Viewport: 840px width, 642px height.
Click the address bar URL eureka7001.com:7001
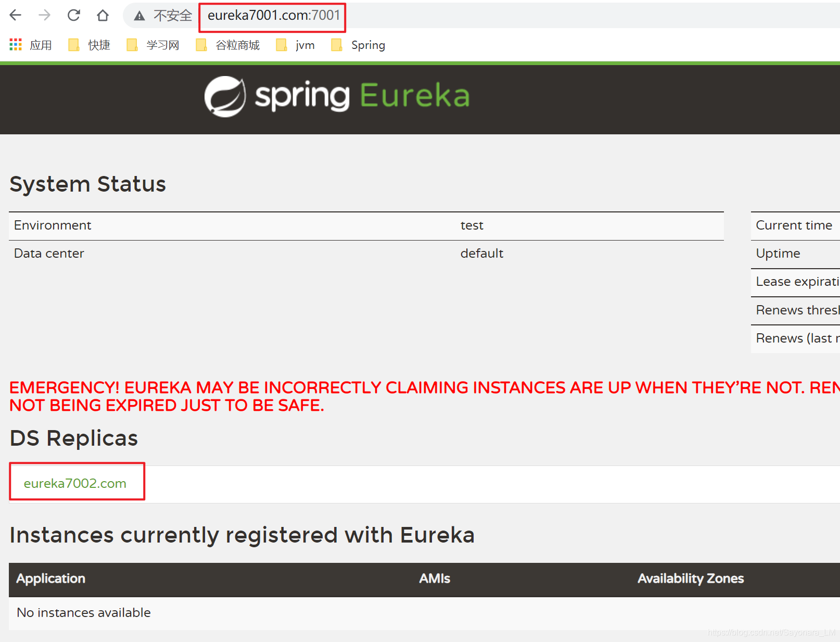tap(274, 15)
